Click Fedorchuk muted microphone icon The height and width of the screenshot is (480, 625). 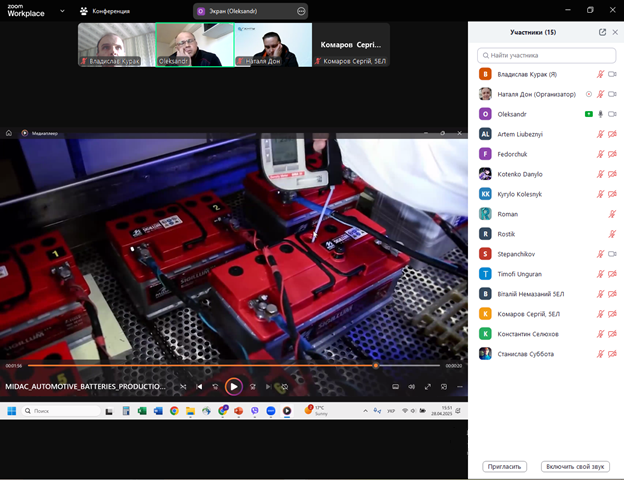coord(600,154)
